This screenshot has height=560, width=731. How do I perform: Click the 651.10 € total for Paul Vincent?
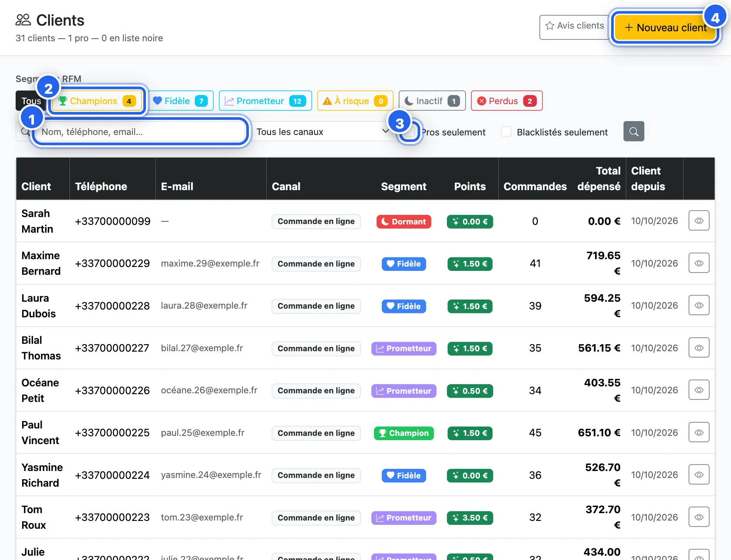point(599,433)
